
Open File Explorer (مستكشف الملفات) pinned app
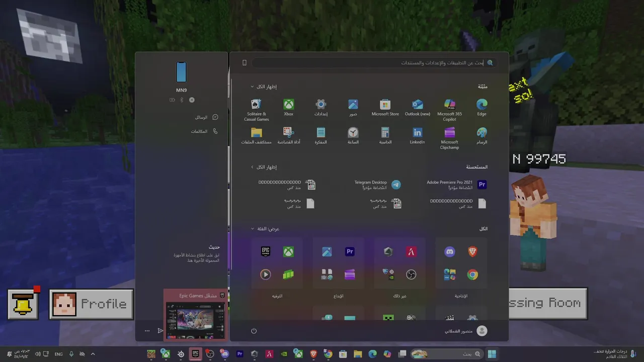click(257, 136)
